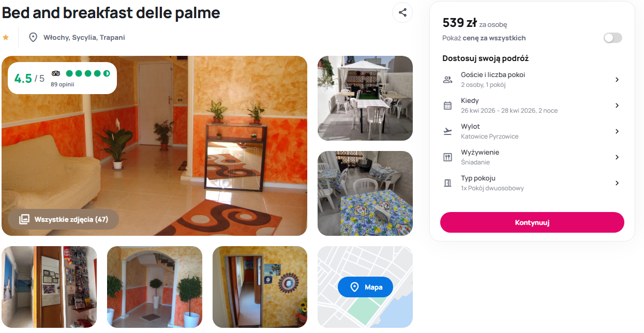Expand the Kiedy dates row chevron

tap(617, 105)
